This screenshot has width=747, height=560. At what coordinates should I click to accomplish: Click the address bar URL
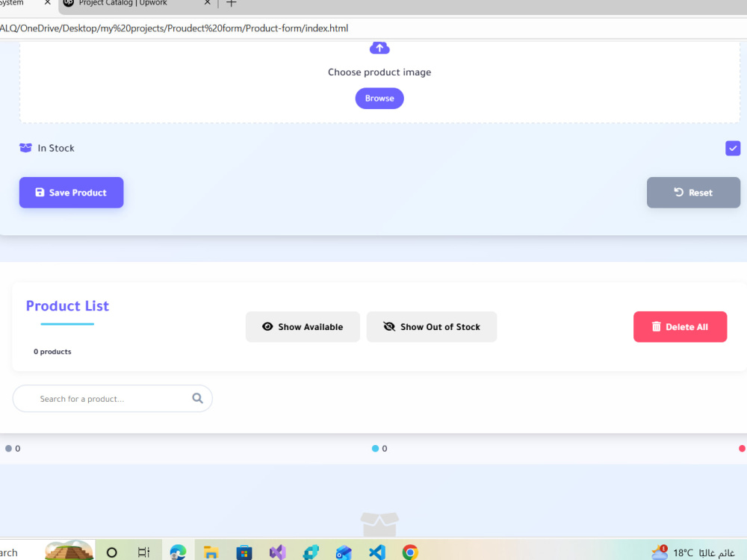(x=174, y=28)
